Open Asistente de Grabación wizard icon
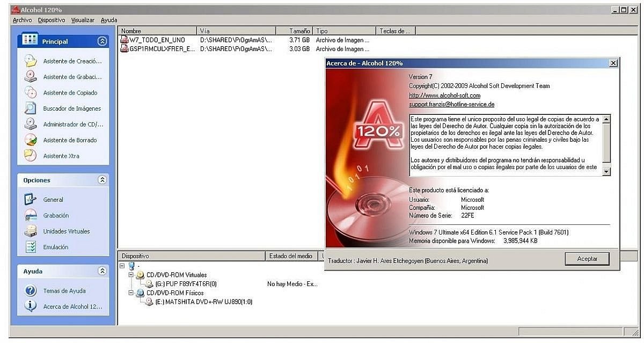 tap(30, 77)
